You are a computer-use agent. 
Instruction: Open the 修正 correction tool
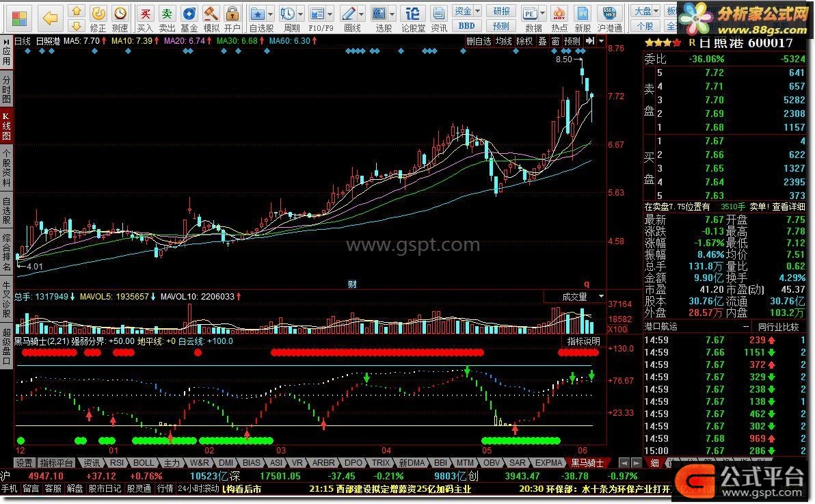coord(98,18)
